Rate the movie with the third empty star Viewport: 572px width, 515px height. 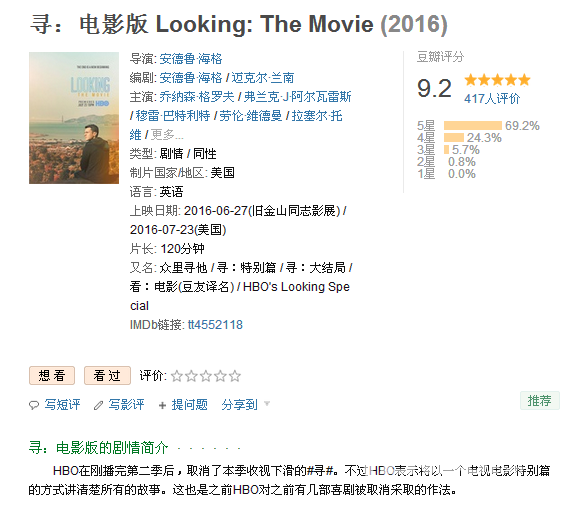point(206,376)
